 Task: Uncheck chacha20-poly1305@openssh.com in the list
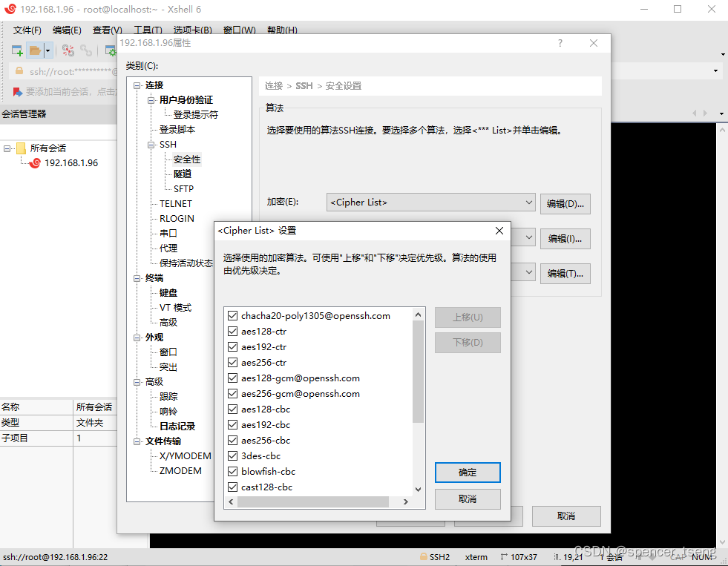(x=232, y=315)
